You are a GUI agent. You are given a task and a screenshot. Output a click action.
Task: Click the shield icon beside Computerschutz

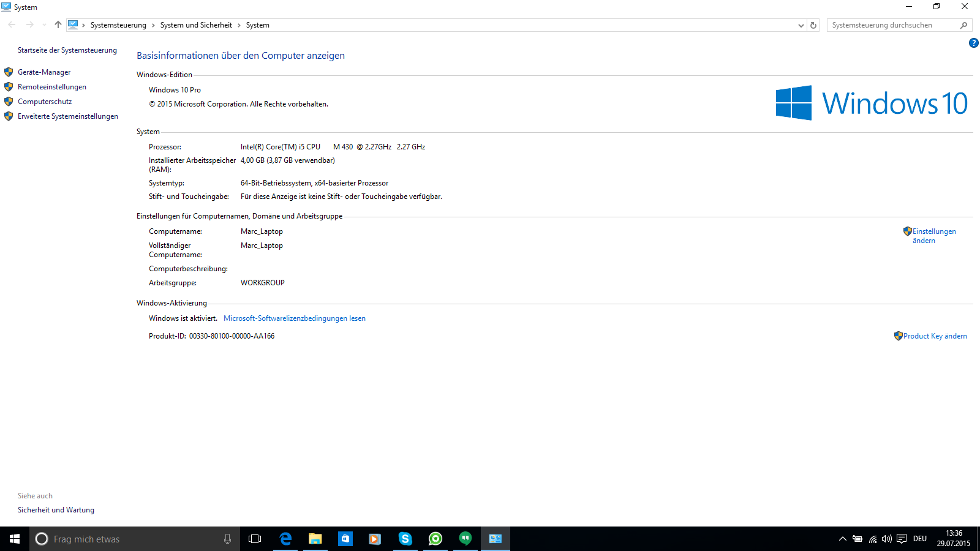[x=9, y=102]
